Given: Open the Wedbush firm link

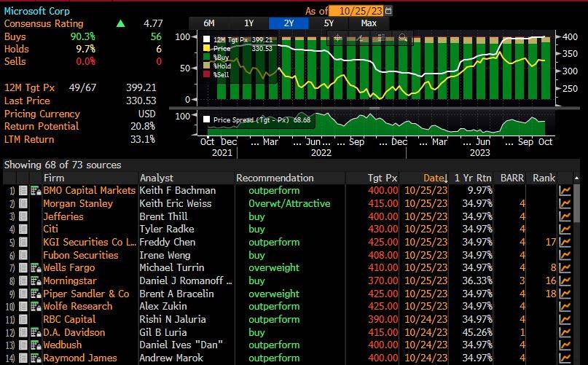Looking at the screenshot, I should (62, 345).
